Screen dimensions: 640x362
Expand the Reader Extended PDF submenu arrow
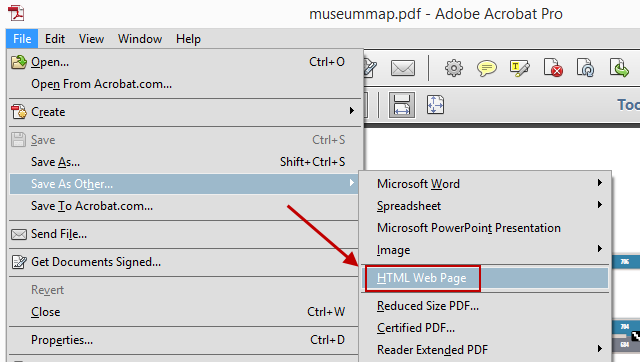coord(600,349)
